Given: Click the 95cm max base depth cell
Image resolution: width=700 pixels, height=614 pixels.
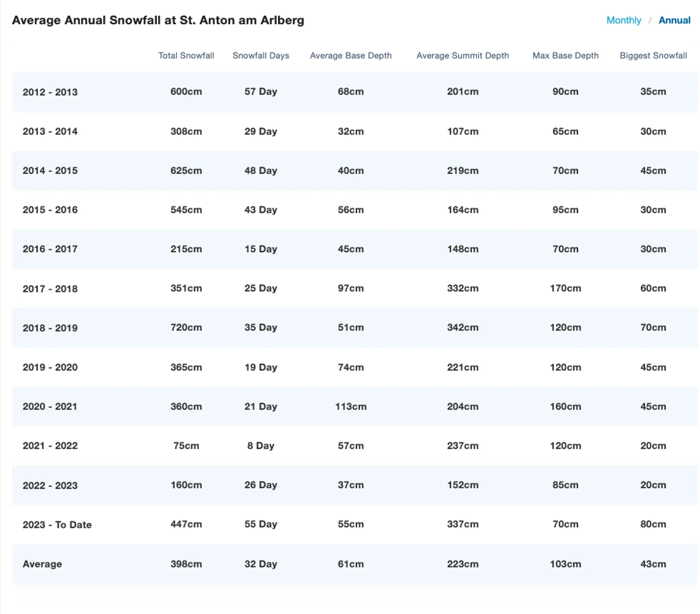Looking at the screenshot, I should 565,210.
